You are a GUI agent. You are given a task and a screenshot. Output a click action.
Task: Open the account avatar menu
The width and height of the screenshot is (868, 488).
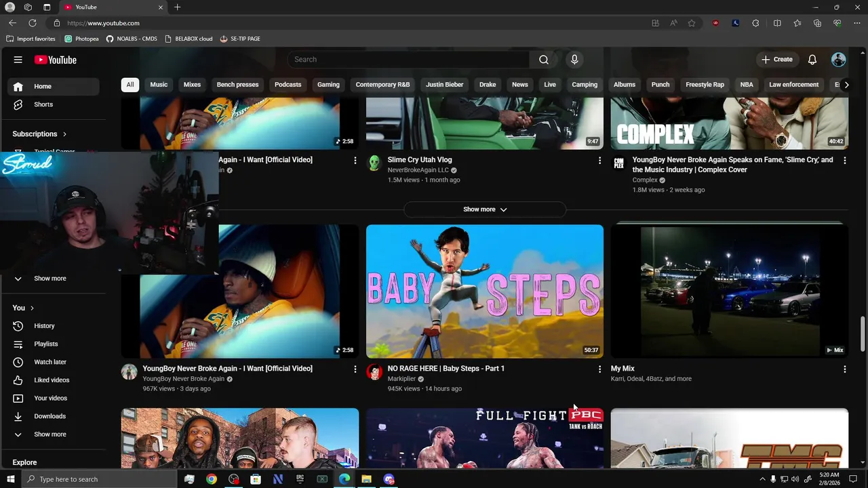(x=839, y=60)
